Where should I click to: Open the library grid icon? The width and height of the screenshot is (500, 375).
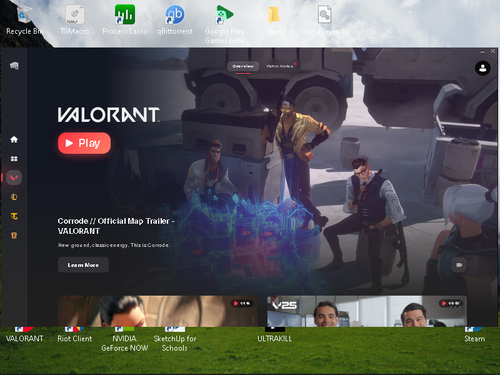click(14, 159)
